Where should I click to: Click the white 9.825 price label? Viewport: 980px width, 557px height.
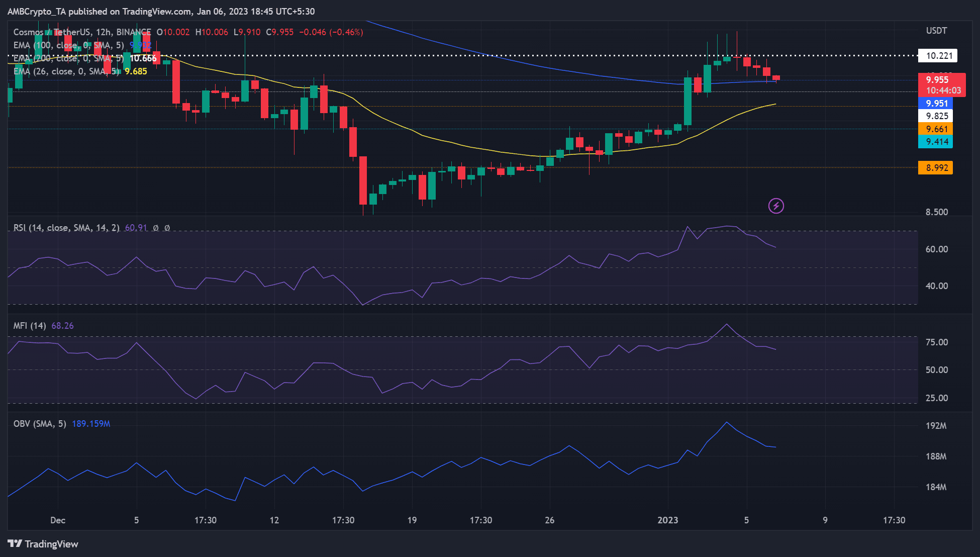click(x=936, y=116)
